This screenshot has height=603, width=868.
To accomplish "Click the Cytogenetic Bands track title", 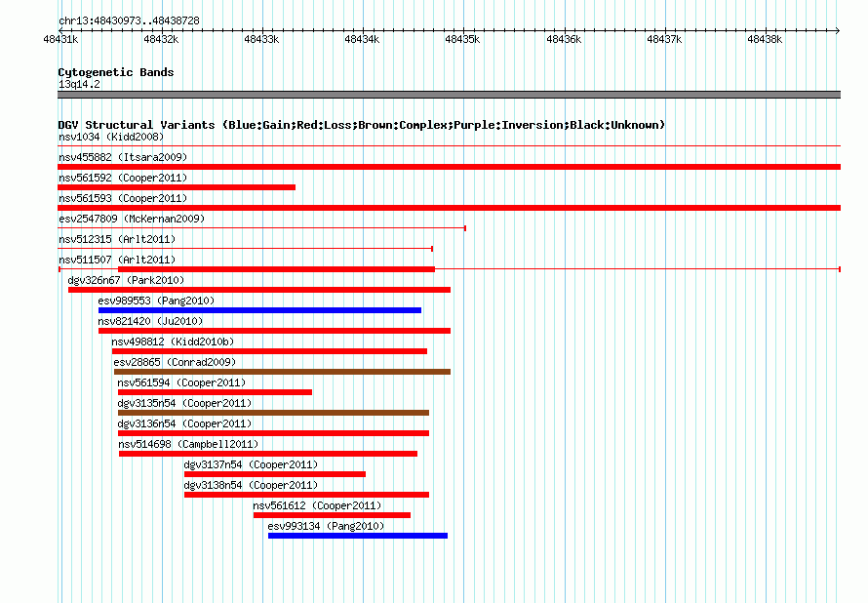I will [116, 72].
